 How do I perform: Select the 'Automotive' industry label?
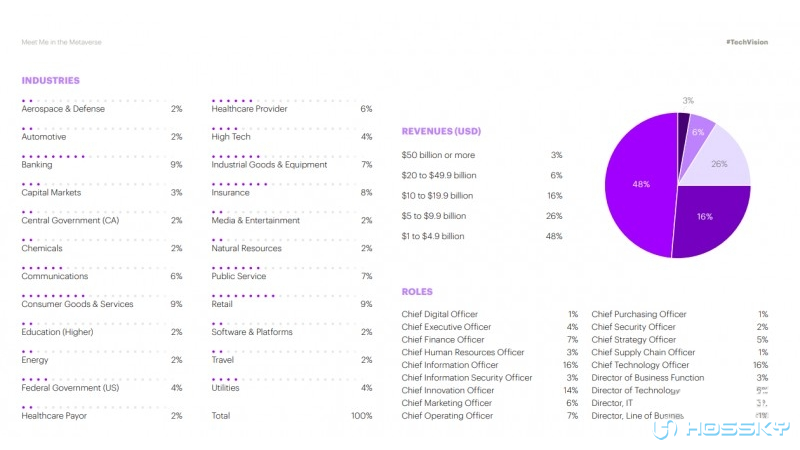point(44,137)
